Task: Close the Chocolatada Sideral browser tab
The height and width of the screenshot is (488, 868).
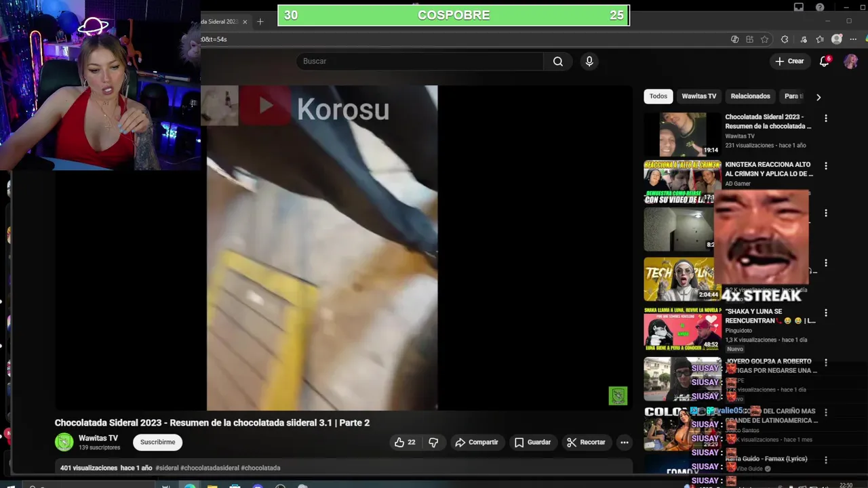Action: point(245,22)
